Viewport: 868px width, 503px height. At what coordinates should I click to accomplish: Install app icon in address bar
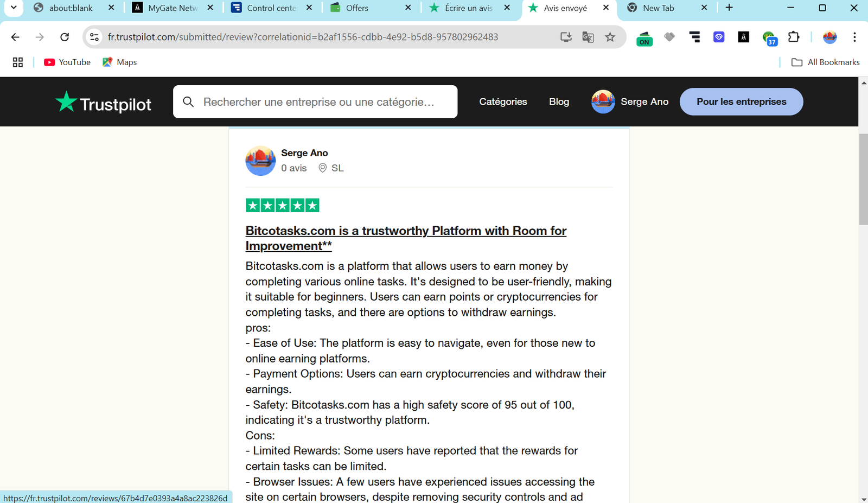(x=566, y=37)
